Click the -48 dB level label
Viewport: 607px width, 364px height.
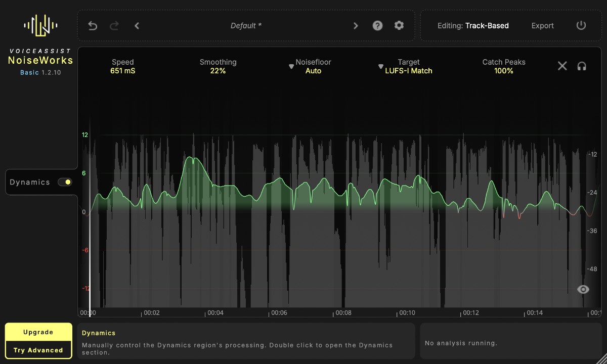click(x=592, y=269)
